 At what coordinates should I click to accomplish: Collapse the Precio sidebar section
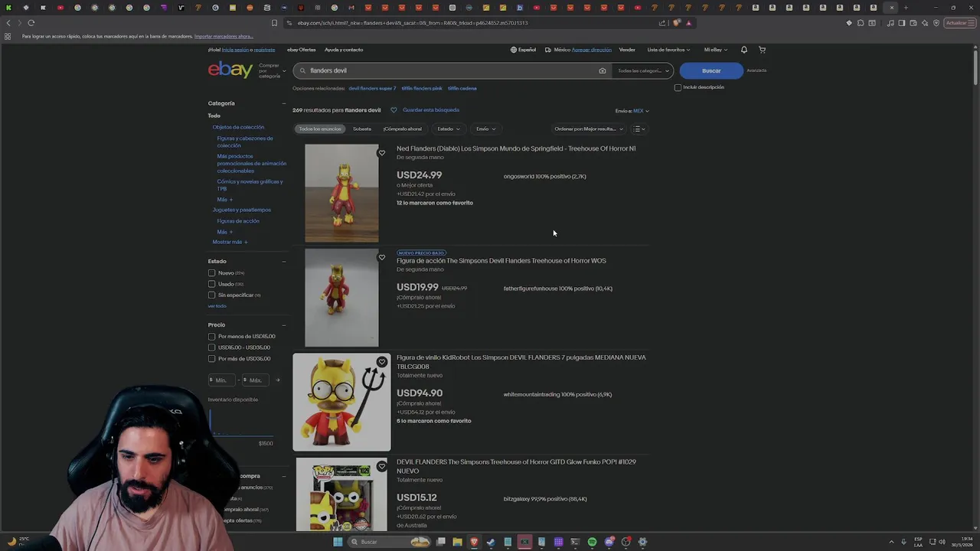click(x=283, y=325)
